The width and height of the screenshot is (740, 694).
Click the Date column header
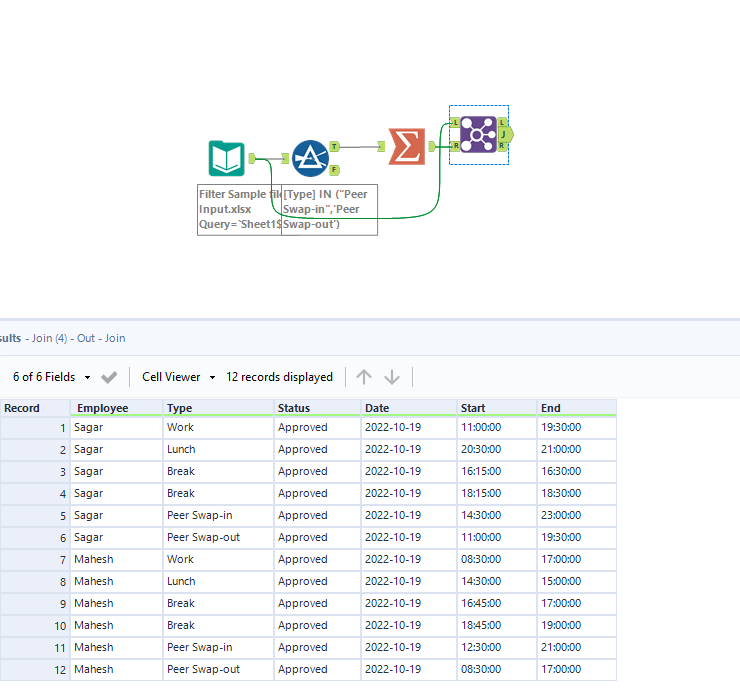tap(409, 408)
